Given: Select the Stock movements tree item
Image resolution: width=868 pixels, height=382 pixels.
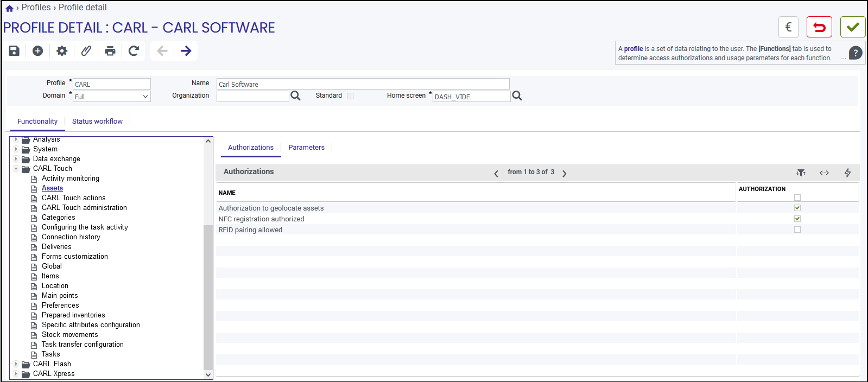Looking at the screenshot, I should pyautogui.click(x=70, y=335).
